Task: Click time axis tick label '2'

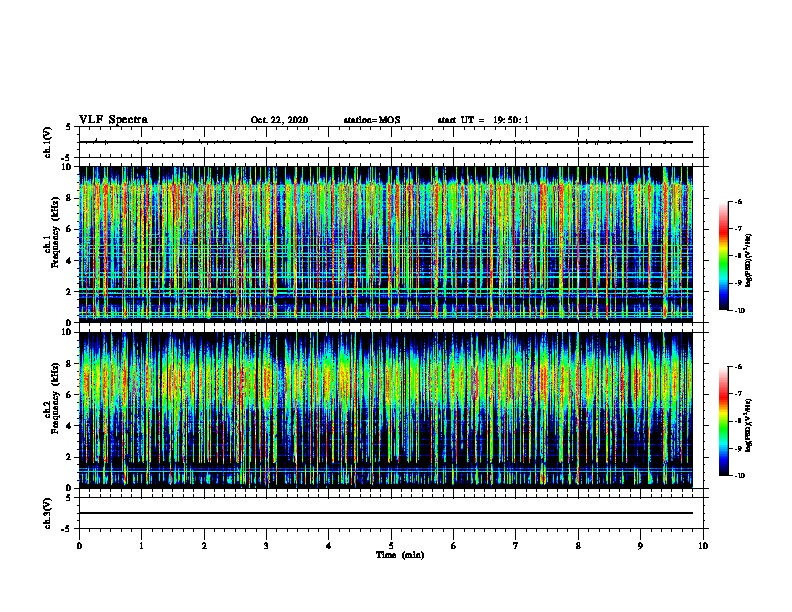Action: (x=204, y=546)
